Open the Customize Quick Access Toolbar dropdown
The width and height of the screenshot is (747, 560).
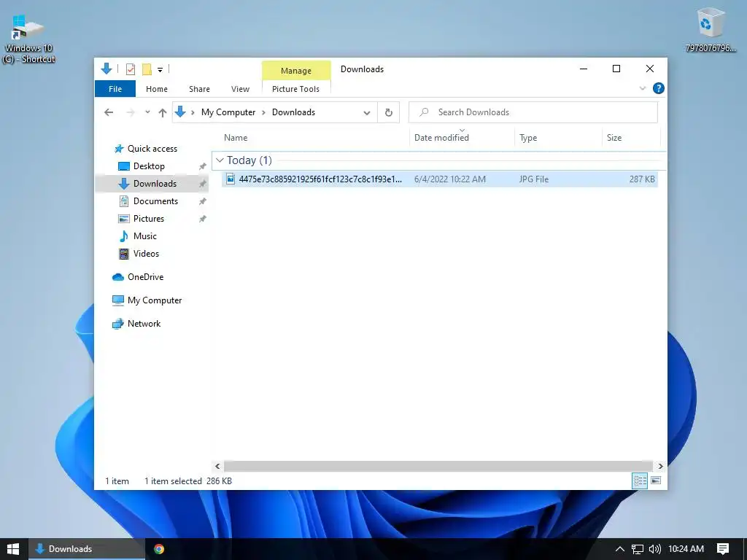160,70
